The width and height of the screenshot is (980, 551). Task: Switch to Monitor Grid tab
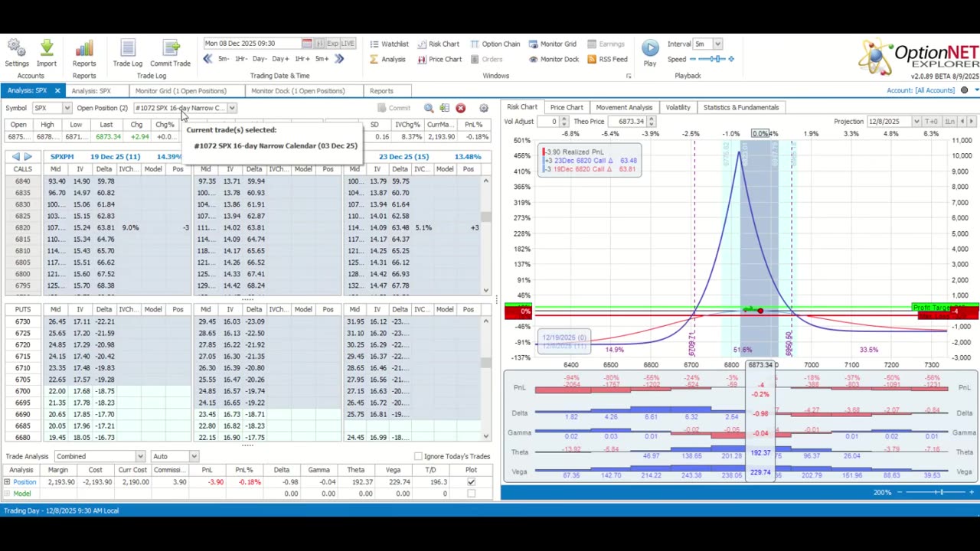(x=181, y=90)
